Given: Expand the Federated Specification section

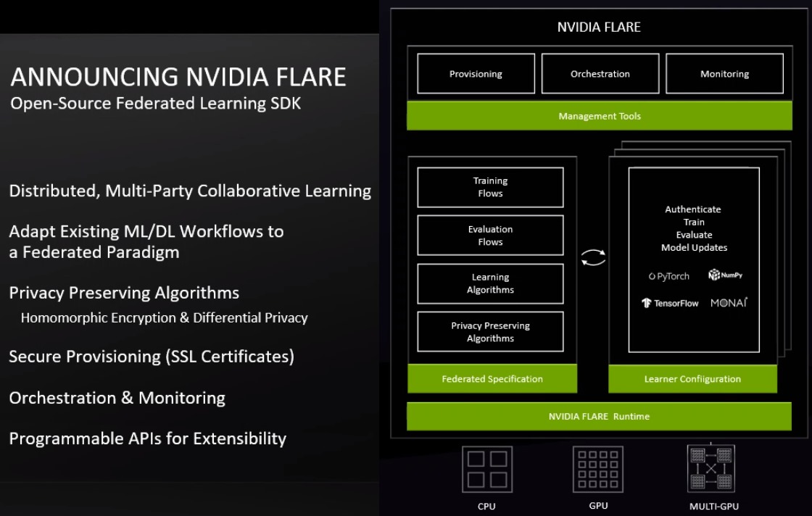Looking at the screenshot, I should [492, 378].
